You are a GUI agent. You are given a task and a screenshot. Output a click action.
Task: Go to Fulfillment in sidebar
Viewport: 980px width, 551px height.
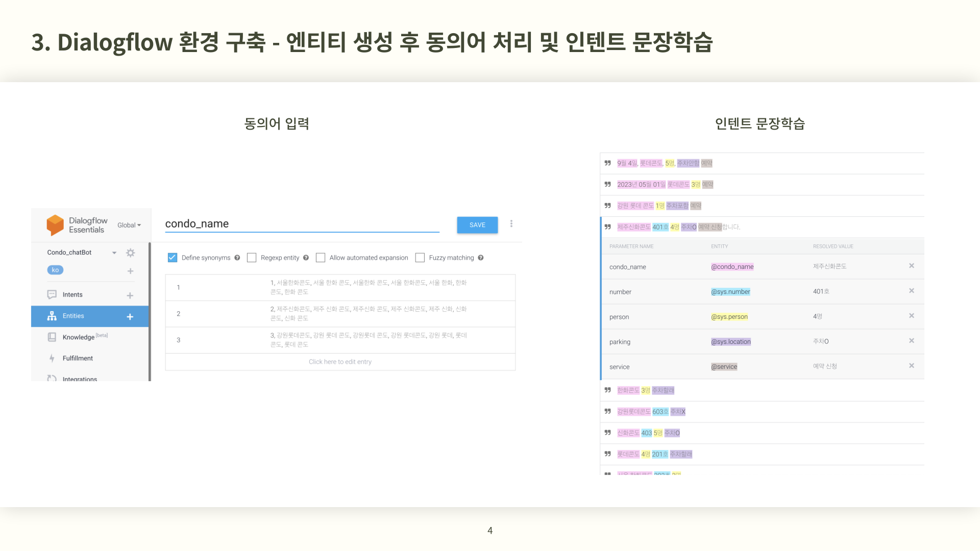click(78, 358)
